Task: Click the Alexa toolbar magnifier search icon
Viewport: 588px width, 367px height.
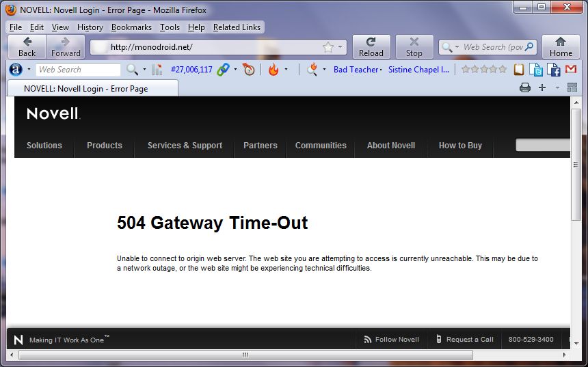Action: 132,69
